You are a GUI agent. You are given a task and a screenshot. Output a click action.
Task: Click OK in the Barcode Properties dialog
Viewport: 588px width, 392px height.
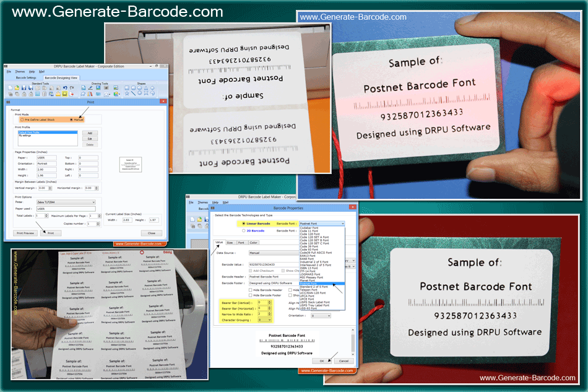coord(322,360)
